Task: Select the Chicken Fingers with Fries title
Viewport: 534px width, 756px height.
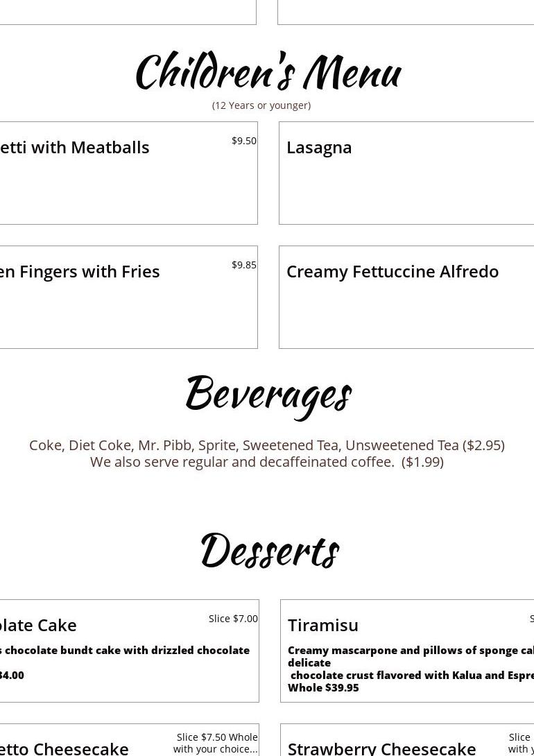Action: 80,271
